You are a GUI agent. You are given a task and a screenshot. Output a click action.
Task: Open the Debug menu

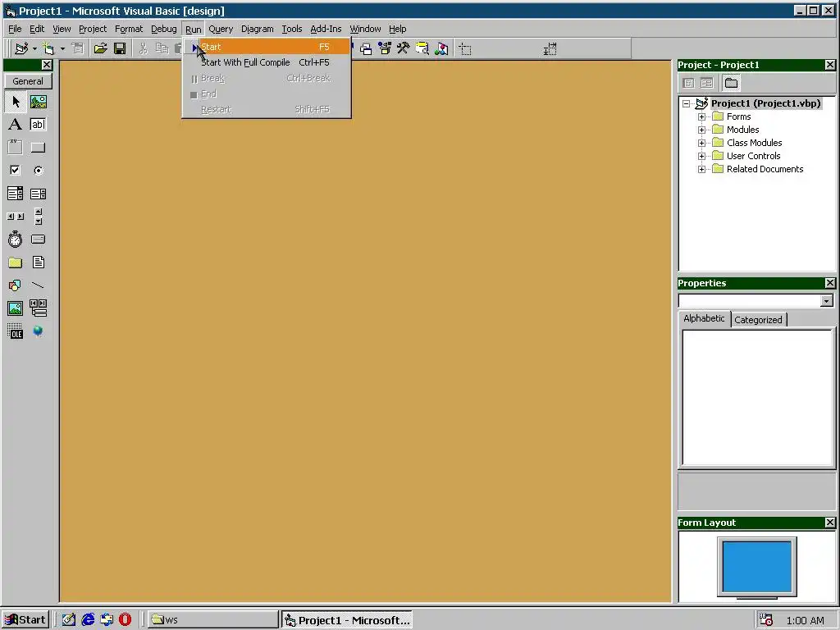coord(164,29)
